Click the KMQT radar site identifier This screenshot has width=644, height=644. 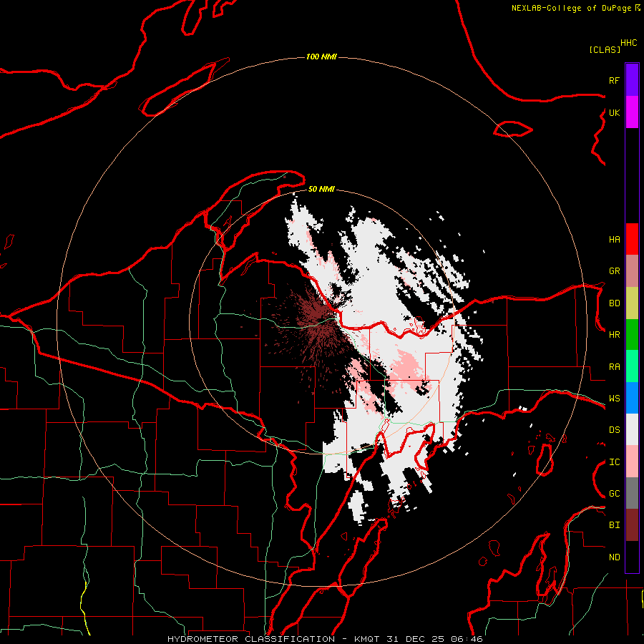click(367, 639)
